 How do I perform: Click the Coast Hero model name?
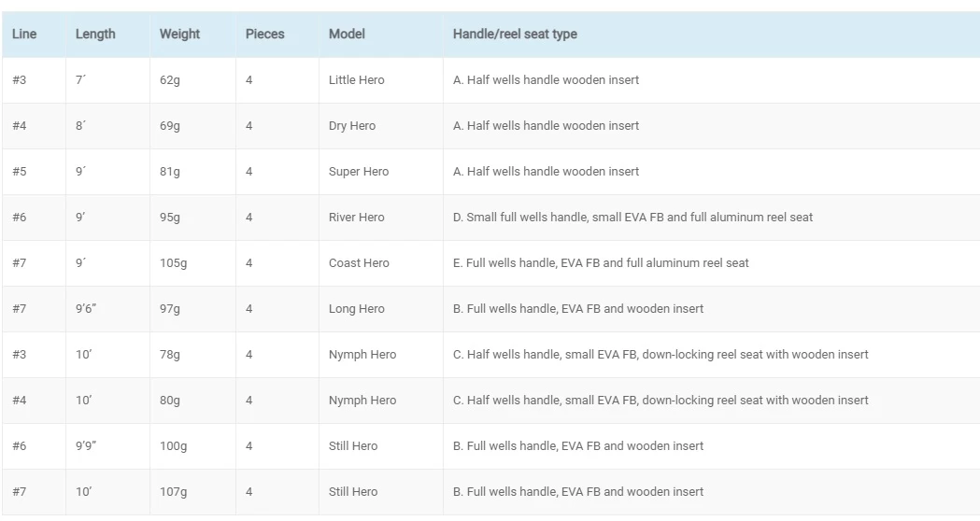tap(359, 263)
